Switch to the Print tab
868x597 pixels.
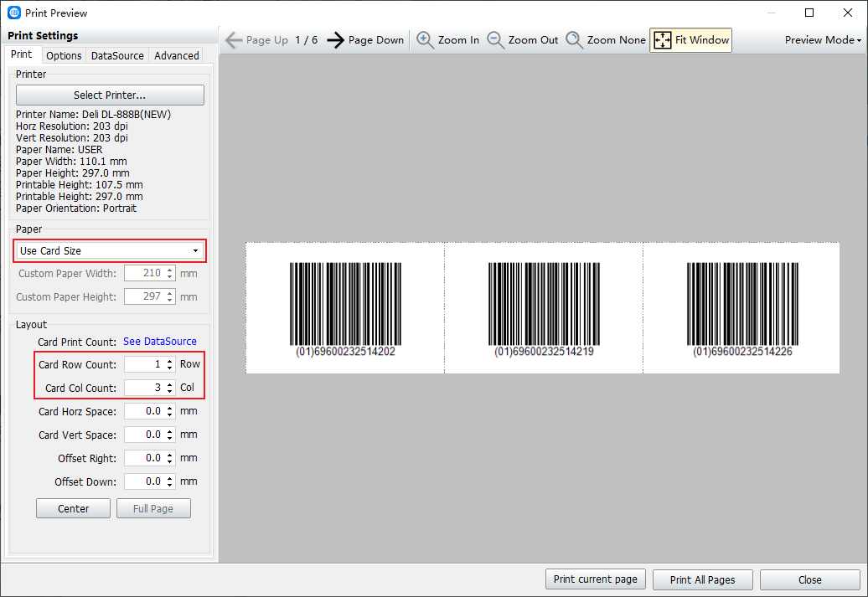click(x=22, y=54)
